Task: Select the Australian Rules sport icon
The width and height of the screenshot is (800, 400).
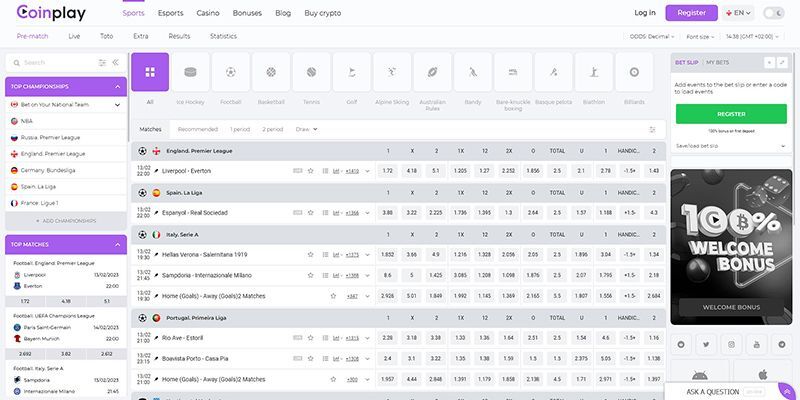Action: pyautogui.click(x=433, y=72)
